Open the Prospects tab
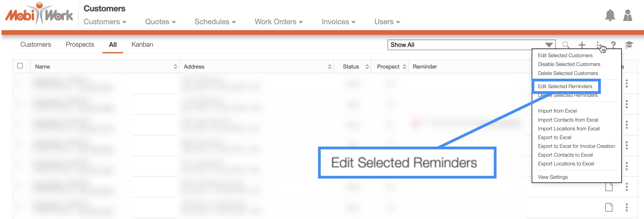 (80, 45)
